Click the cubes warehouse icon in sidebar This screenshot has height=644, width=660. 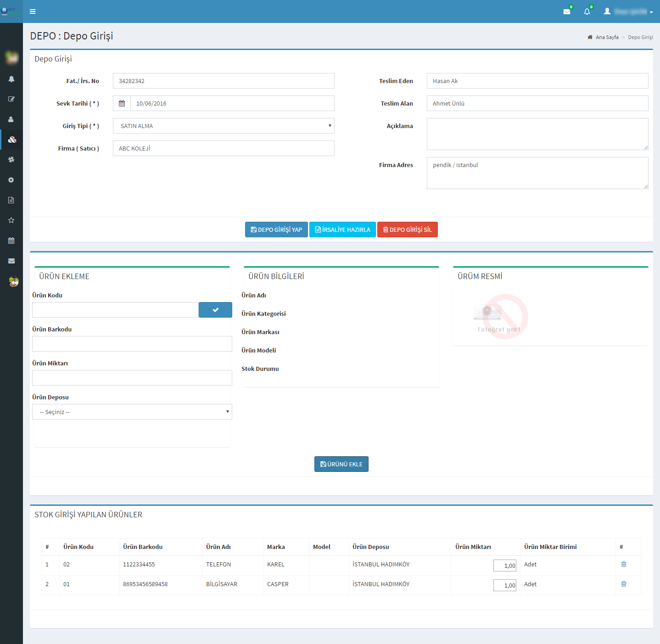(x=12, y=140)
